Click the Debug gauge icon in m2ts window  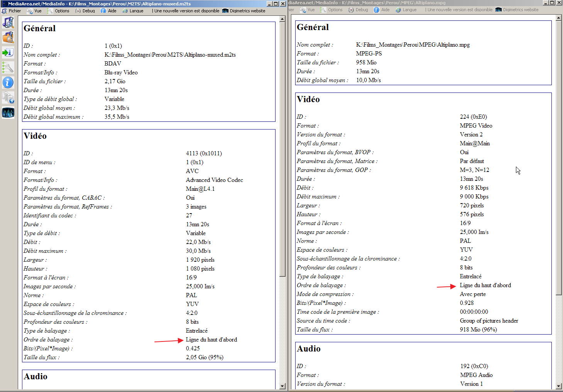point(78,11)
